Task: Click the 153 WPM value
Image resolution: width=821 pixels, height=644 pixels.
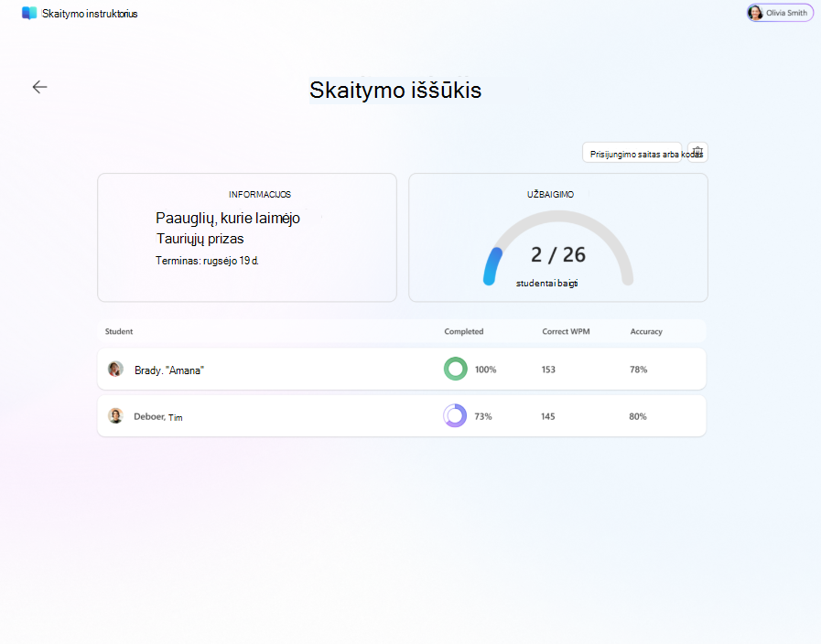Action: click(x=548, y=370)
